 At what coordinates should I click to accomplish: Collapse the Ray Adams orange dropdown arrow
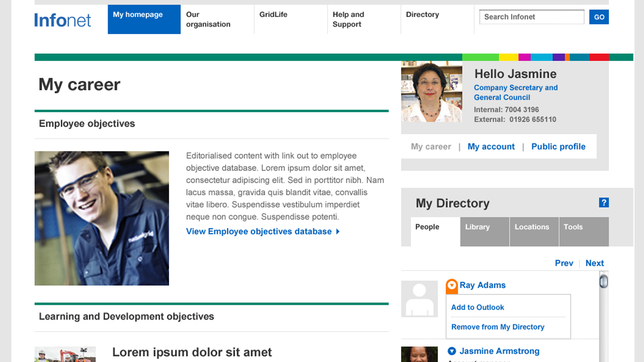452,285
